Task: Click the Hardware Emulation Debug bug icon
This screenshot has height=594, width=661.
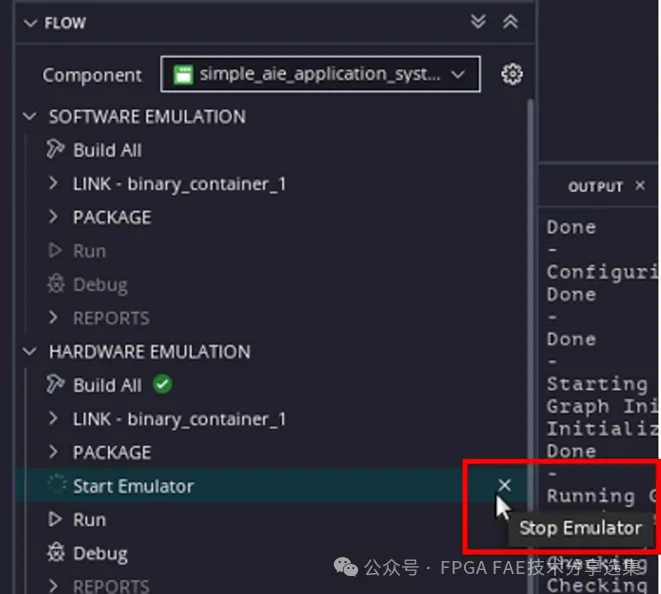Action: pyautogui.click(x=56, y=553)
